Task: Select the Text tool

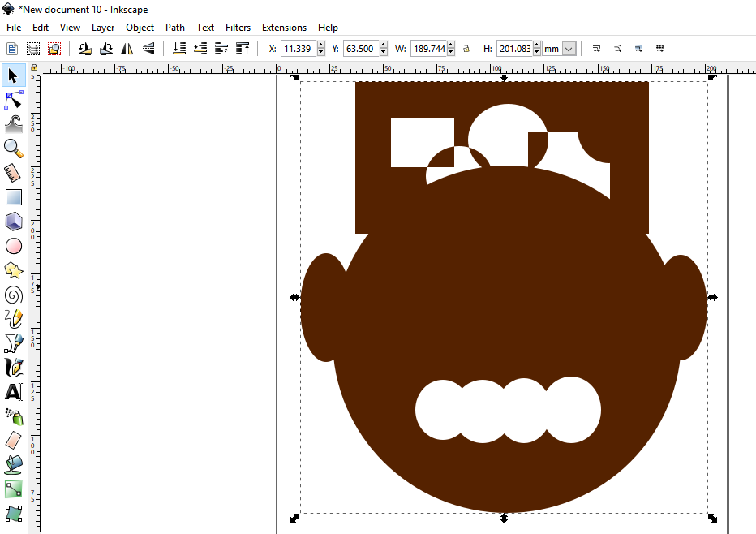Action: [x=13, y=392]
